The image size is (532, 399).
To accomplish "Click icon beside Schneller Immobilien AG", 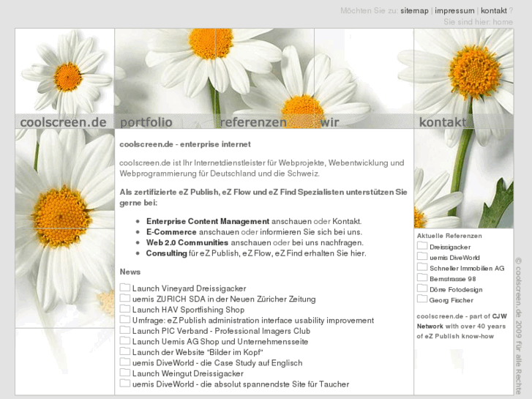I will pyautogui.click(x=422, y=267).
